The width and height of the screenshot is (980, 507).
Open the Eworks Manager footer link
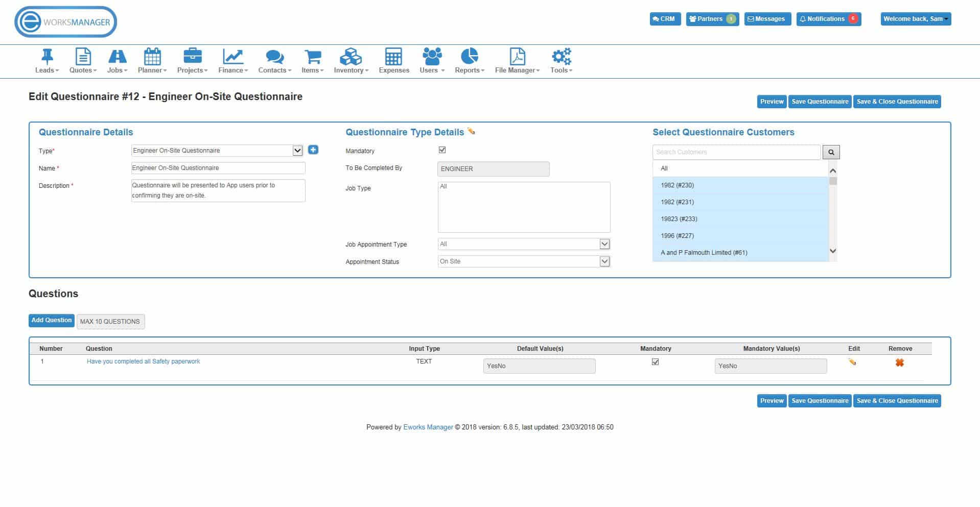tap(428, 427)
